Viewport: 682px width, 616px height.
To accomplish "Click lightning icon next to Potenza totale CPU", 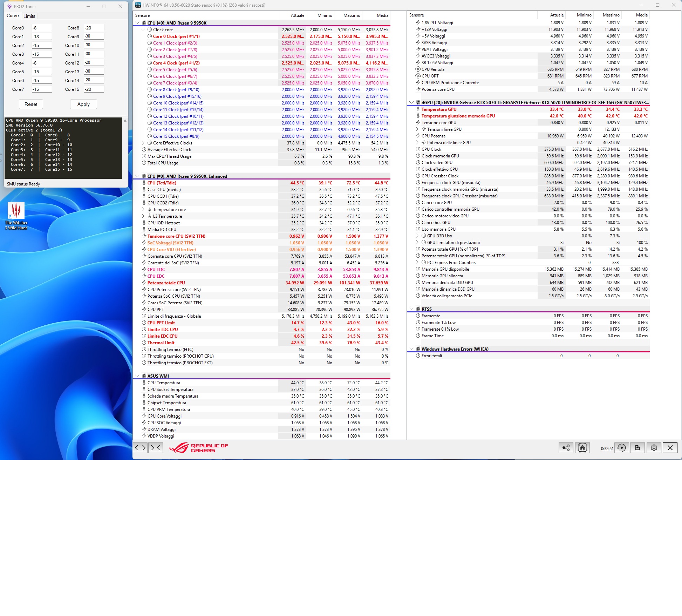I will [x=144, y=283].
